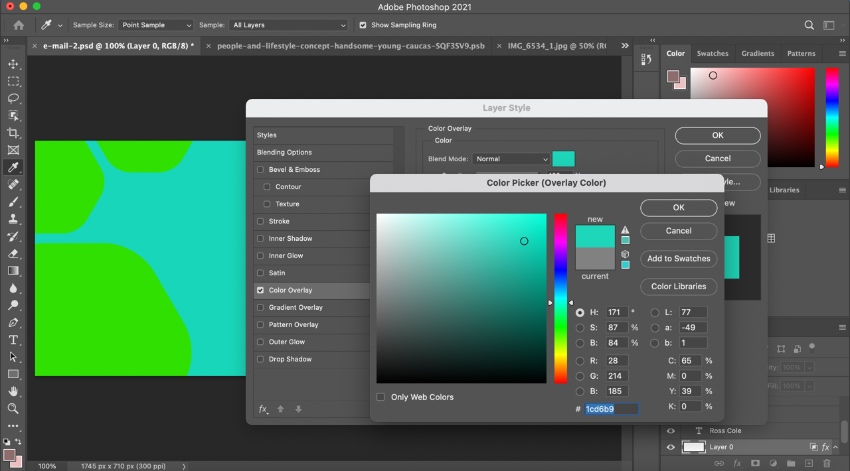Click the out-of-gamut warning triangle icon
850x471 pixels.
coord(625,229)
